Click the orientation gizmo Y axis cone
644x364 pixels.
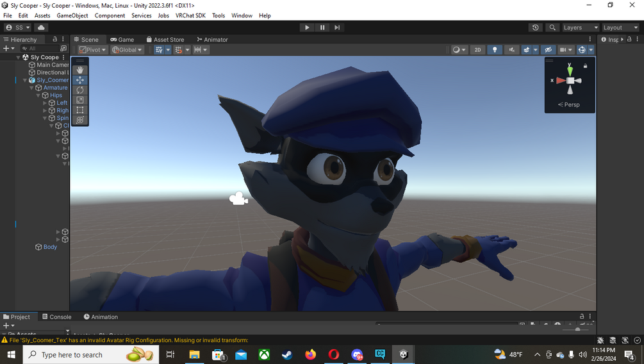[570, 70]
